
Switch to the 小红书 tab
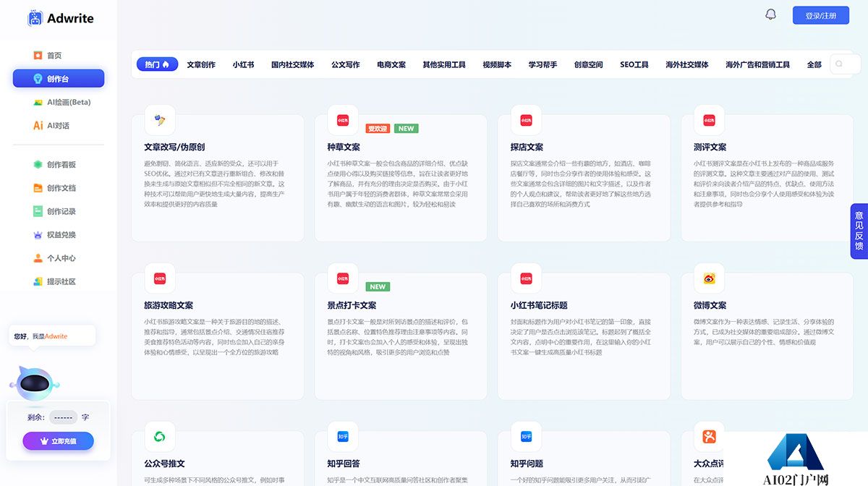pos(243,64)
